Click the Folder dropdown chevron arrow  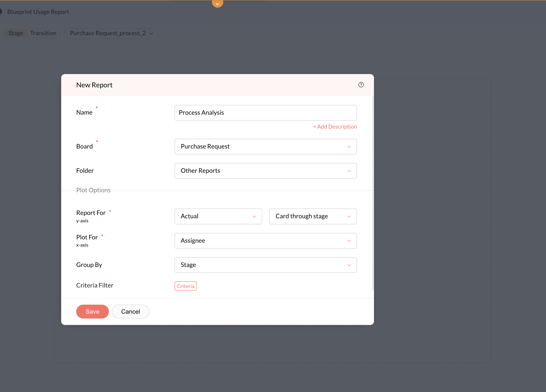[x=349, y=171]
